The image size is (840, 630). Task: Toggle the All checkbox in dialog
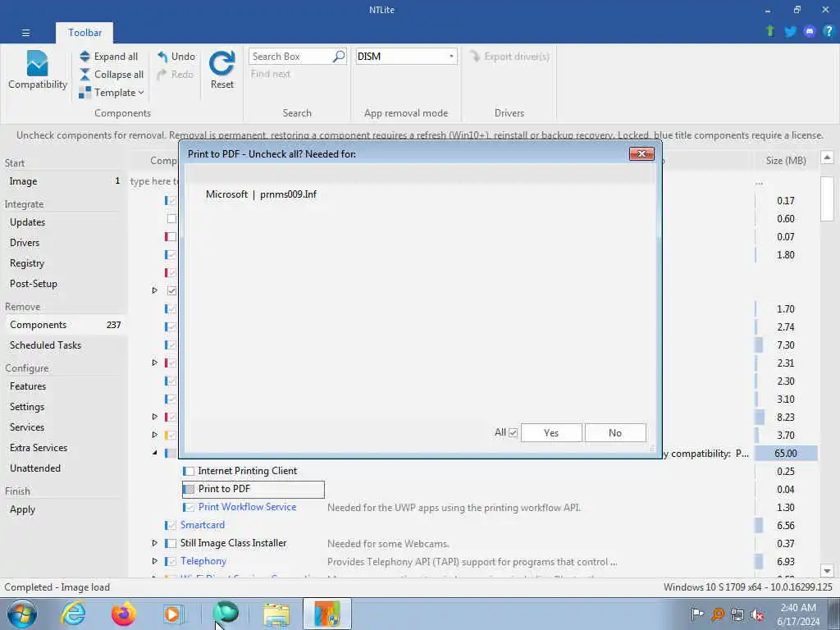pyautogui.click(x=513, y=433)
